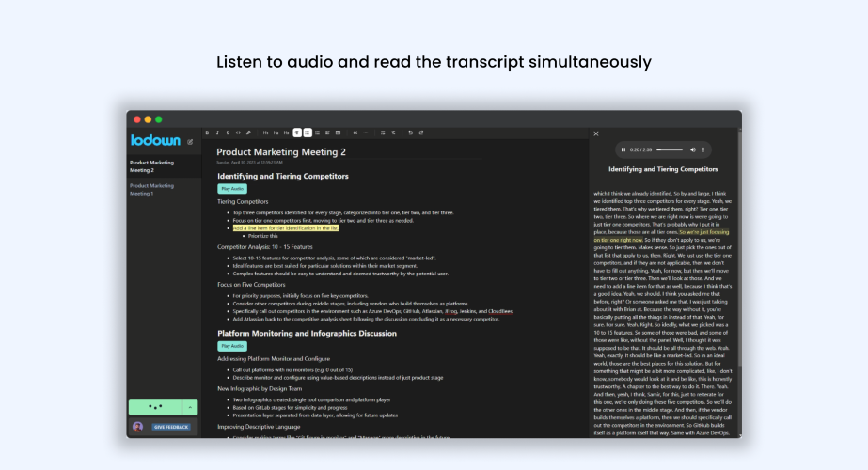Insert a horizontal rule
Image resolution: width=868 pixels, height=470 pixels.
click(x=366, y=133)
